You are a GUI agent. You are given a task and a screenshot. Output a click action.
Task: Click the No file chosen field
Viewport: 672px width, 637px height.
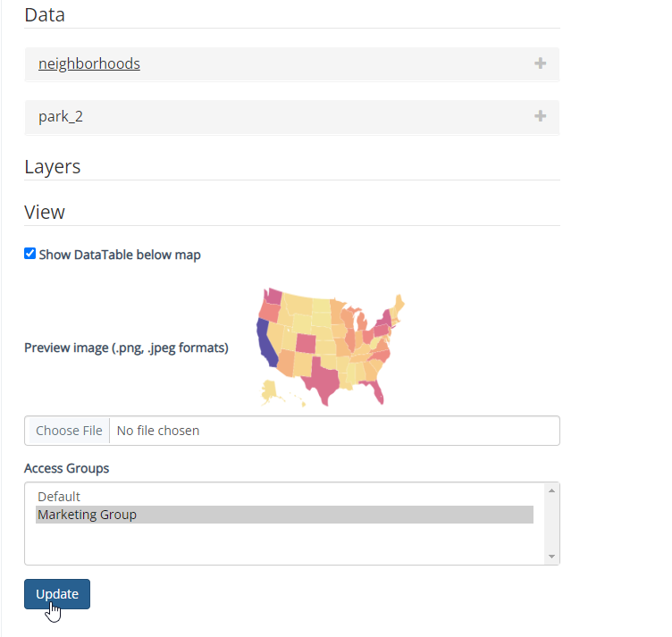click(x=333, y=431)
